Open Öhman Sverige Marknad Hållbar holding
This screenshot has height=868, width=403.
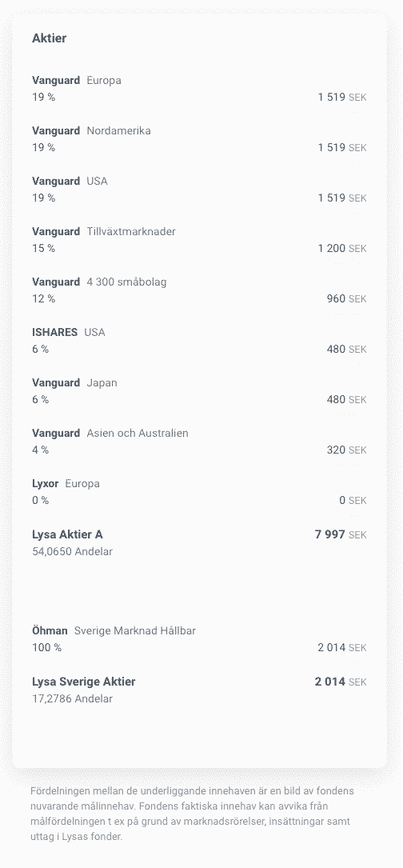(x=199, y=639)
